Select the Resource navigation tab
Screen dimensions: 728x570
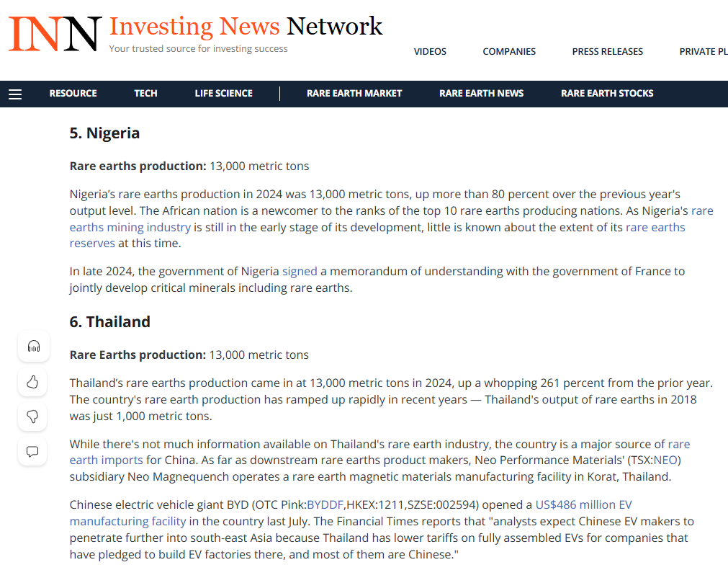coord(73,93)
